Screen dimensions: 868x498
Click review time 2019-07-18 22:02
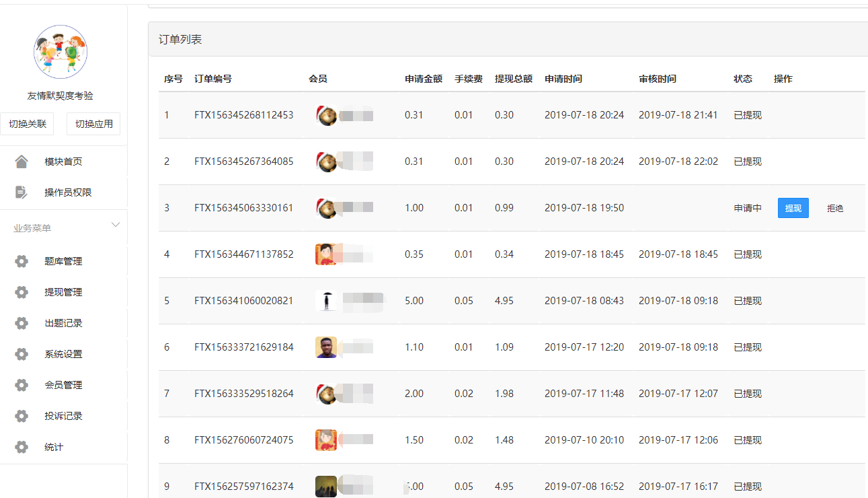tap(678, 162)
